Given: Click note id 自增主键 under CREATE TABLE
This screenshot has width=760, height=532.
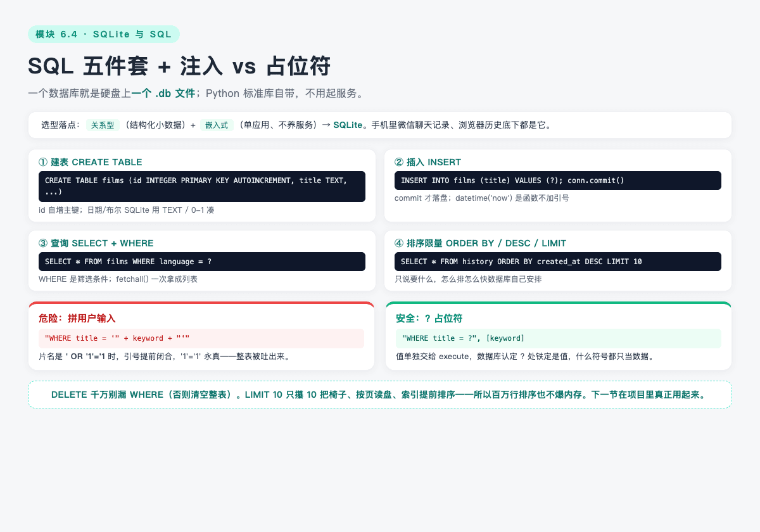Looking at the screenshot, I should point(126,210).
